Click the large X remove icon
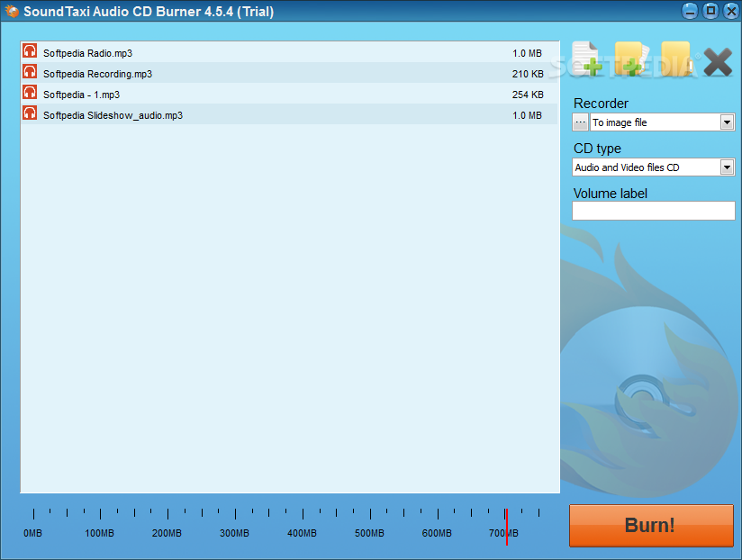Screen dimensions: 742x560 (718, 62)
